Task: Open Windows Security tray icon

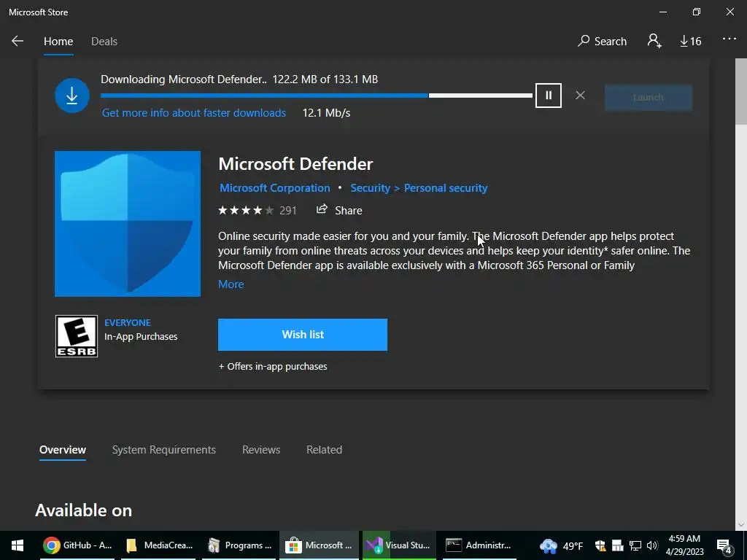Action: 600,545
